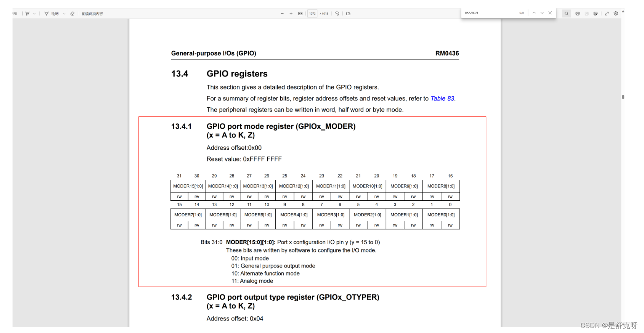Open the highlight pen color dropdown

(34, 13)
